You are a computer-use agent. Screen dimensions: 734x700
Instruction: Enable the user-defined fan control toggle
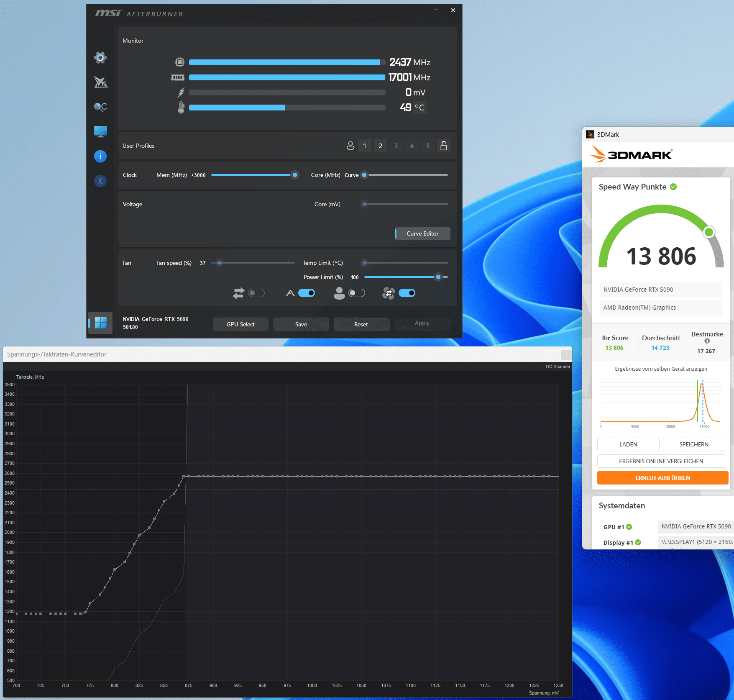coord(357,293)
